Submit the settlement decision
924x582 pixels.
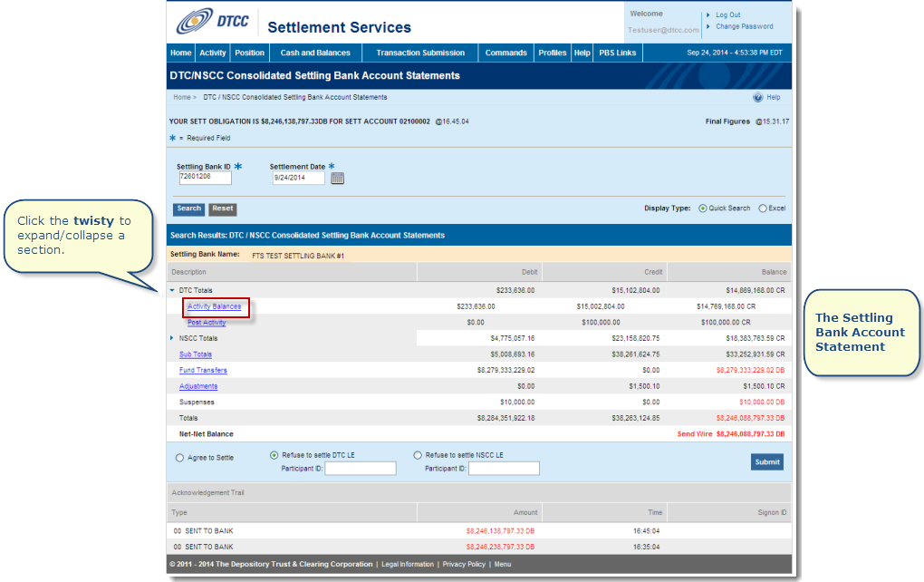[766, 461]
